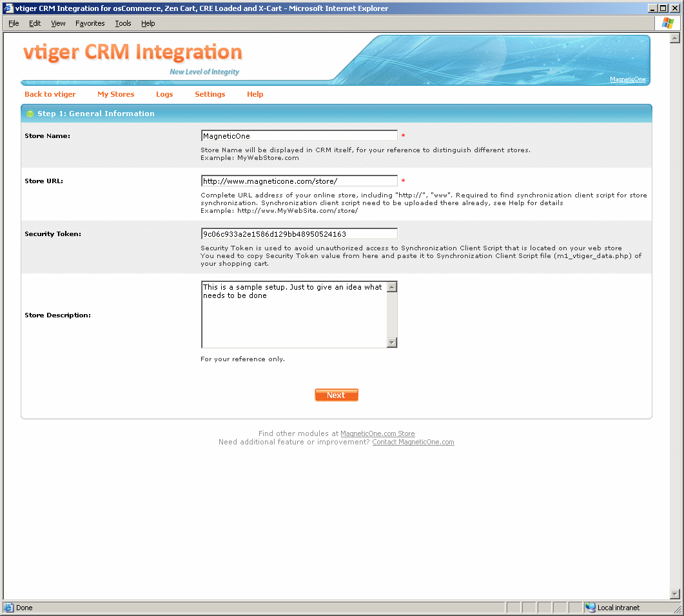Viewport: 684px width, 616px height.
Task: Open the My Stores navigation tab
Action: [x=115, y=94]
